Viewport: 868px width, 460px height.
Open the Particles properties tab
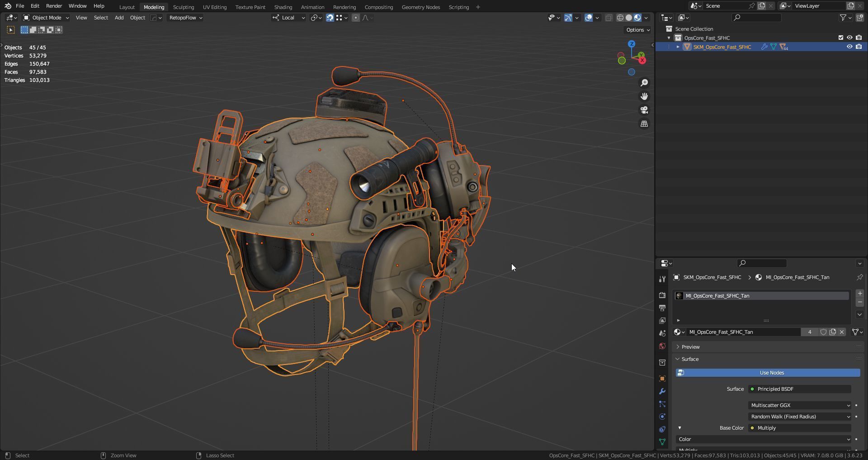[662, 404]
